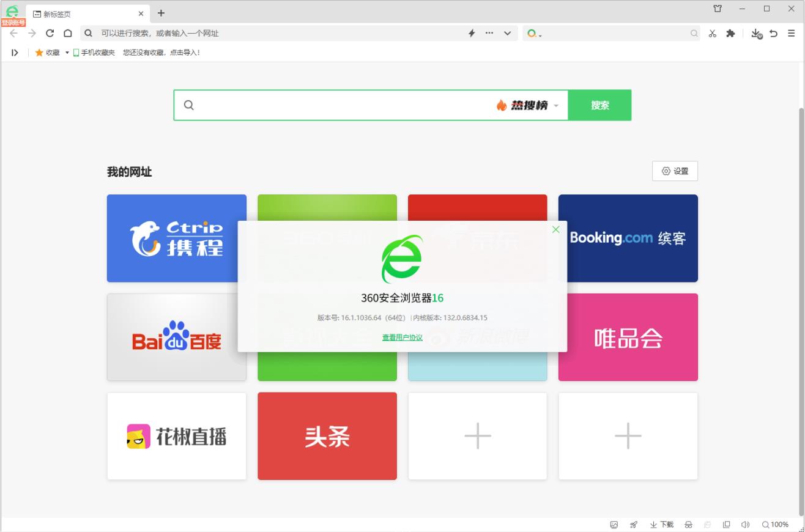Click the restore recently closed tabs icon
Screen dimensions: 805x532
tap(771, 34)
